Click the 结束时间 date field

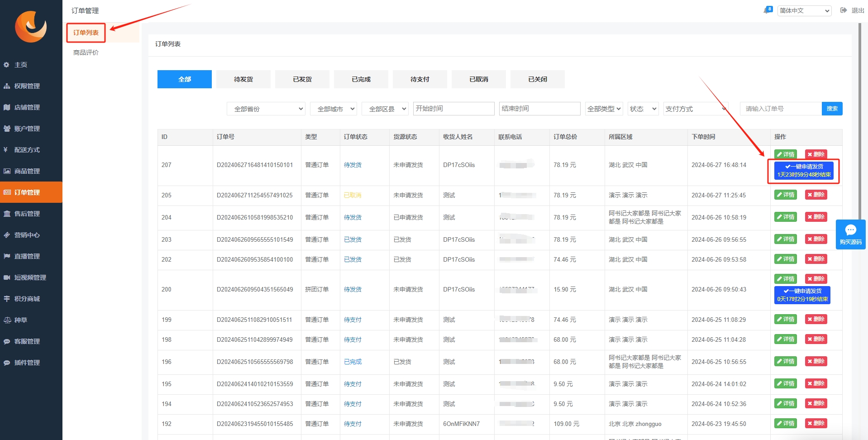tap(539, 109)
